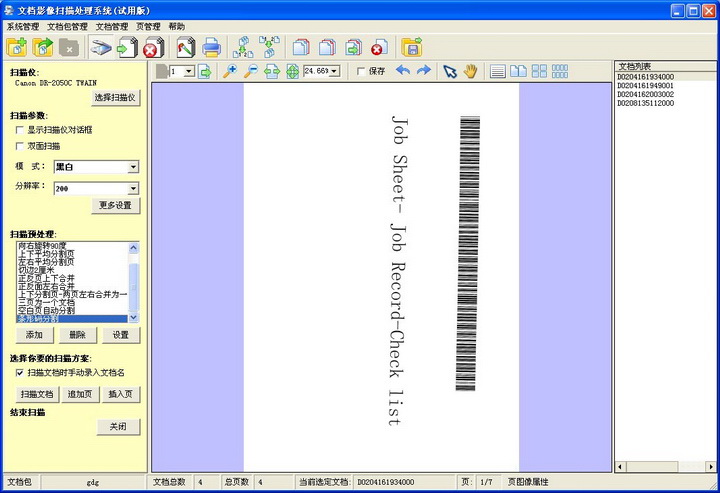Click the 删除 button
This screenshot has width=720, height=493.
coord(78,335)
